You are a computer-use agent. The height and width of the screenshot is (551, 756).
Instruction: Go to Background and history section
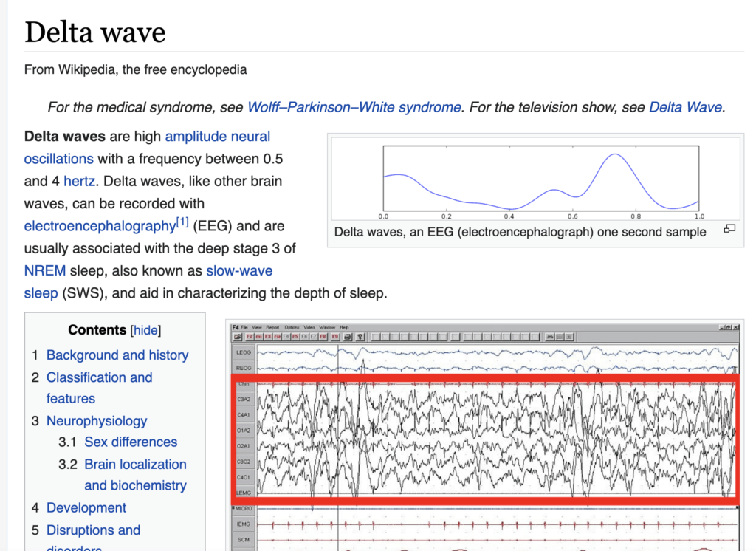click(117, 355)
